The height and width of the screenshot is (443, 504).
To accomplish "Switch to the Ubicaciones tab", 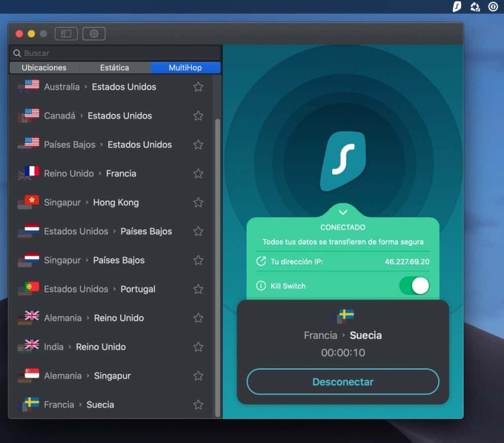I will tap(44, 68).
